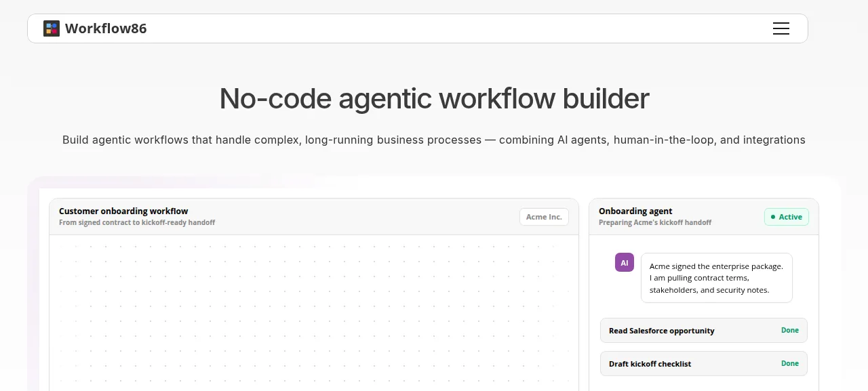Open the hamburger navigation menu
The width and height of the screenshot is (868, 391).
click(781, 28)
